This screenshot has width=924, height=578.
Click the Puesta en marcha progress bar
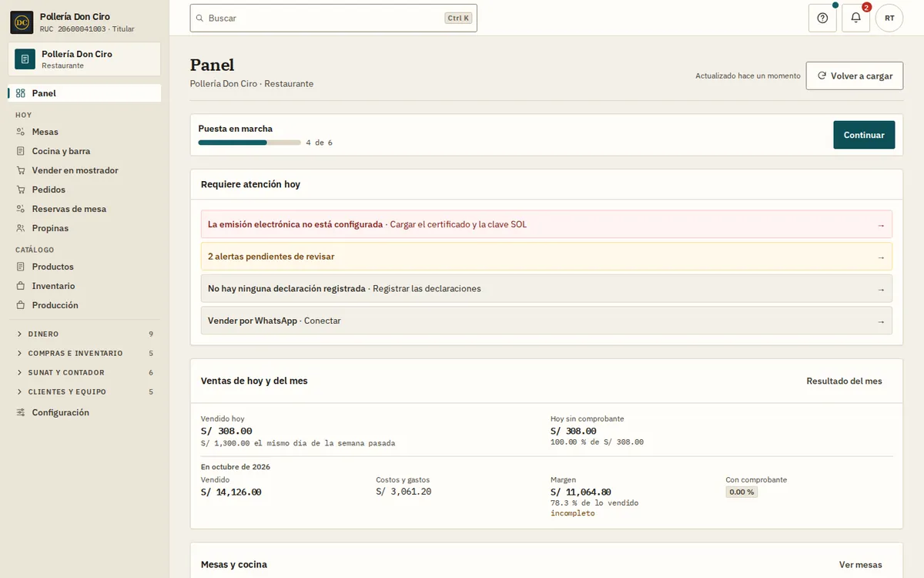[x=249, y=143]
